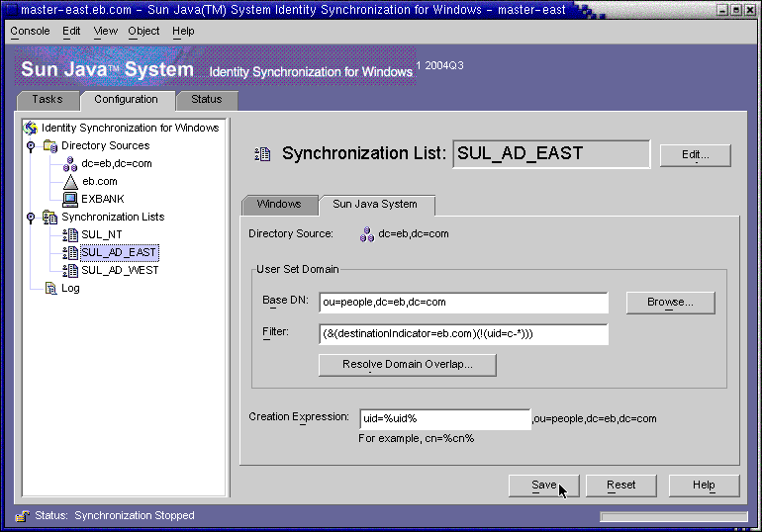This screenshot has width=762, height=532.
Task: Select EXBANK in the tree
Action: coord(103,199)
